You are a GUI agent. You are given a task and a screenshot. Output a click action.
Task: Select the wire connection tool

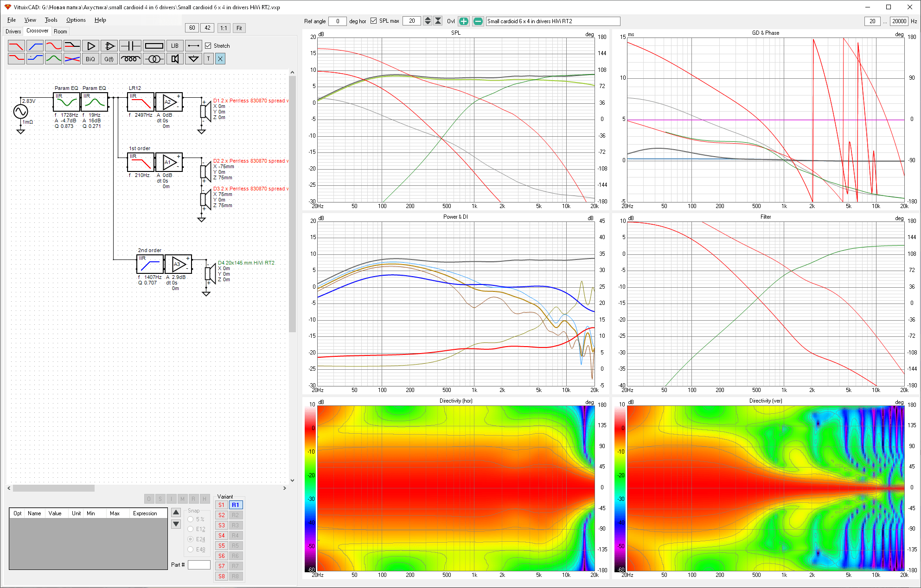(193, 46)
